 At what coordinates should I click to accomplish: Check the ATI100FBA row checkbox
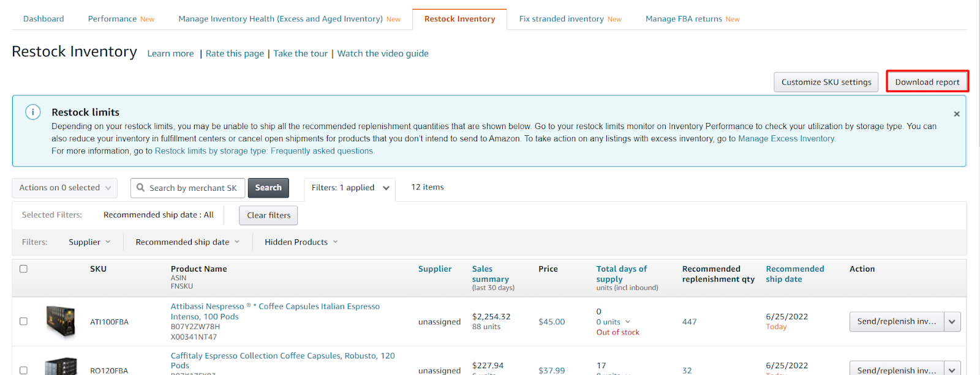[x=23, y=321]
